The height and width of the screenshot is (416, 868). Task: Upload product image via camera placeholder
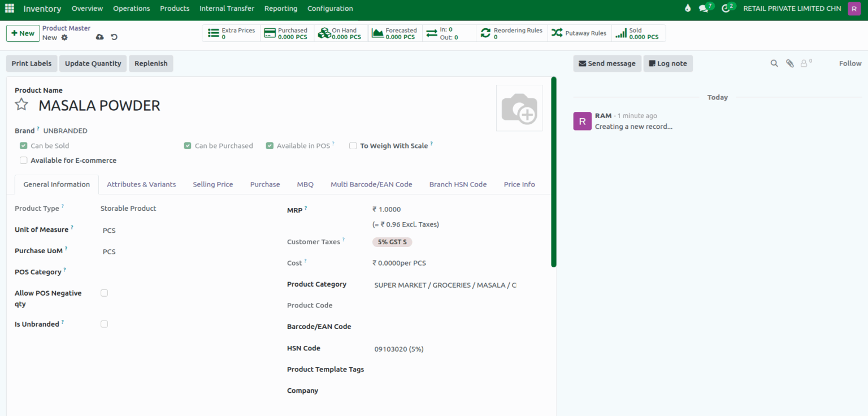click(x=519, y=108)
